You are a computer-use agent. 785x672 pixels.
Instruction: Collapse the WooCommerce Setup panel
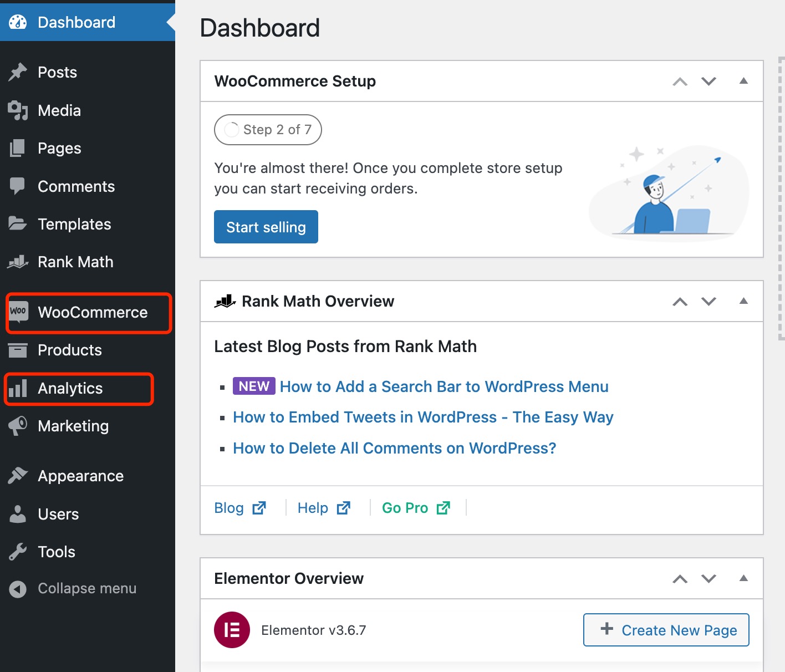(743, 81)
